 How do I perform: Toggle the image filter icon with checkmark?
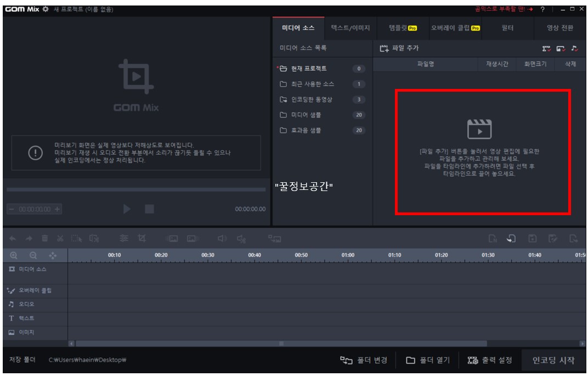point(561,48)
